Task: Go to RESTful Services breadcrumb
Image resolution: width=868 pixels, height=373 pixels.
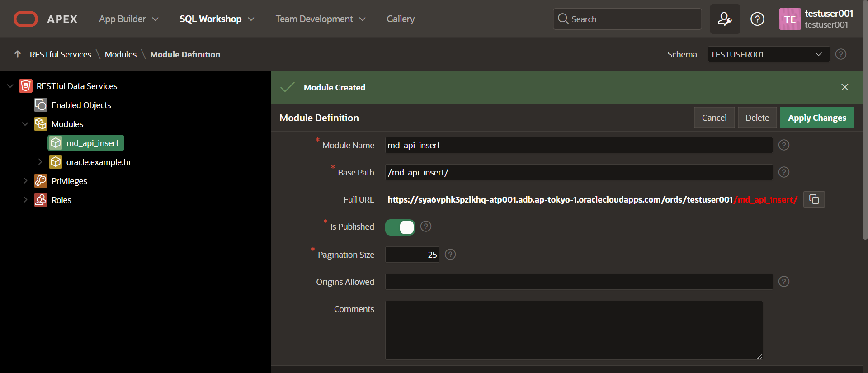Action: [61, 54]
